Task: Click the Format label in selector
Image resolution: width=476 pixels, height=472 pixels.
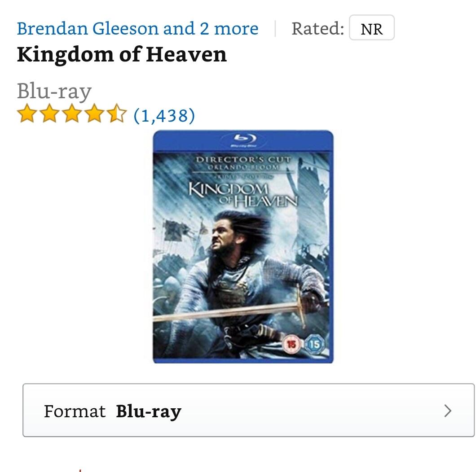Action: [75, 411]
